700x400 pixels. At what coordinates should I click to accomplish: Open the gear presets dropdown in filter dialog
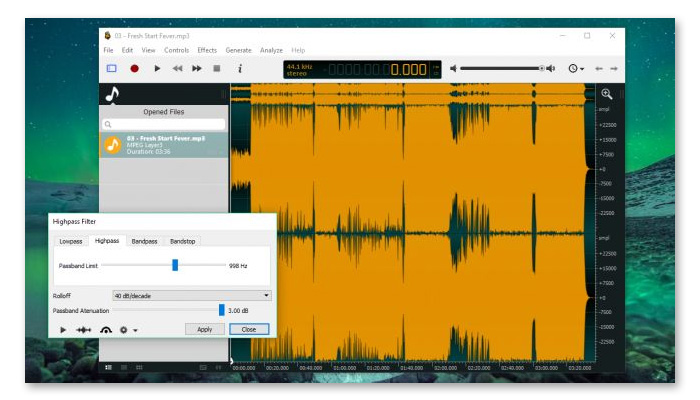point(127,329)
